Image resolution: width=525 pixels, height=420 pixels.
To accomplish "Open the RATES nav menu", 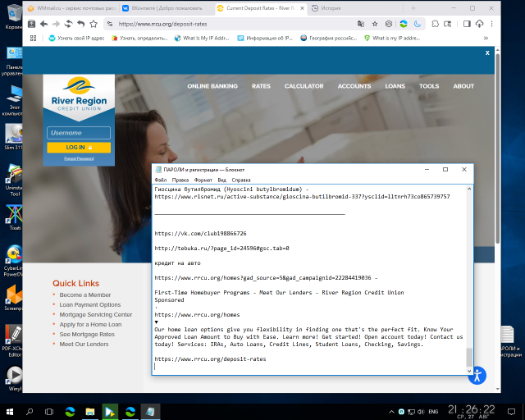I will [x=261, y=86].
